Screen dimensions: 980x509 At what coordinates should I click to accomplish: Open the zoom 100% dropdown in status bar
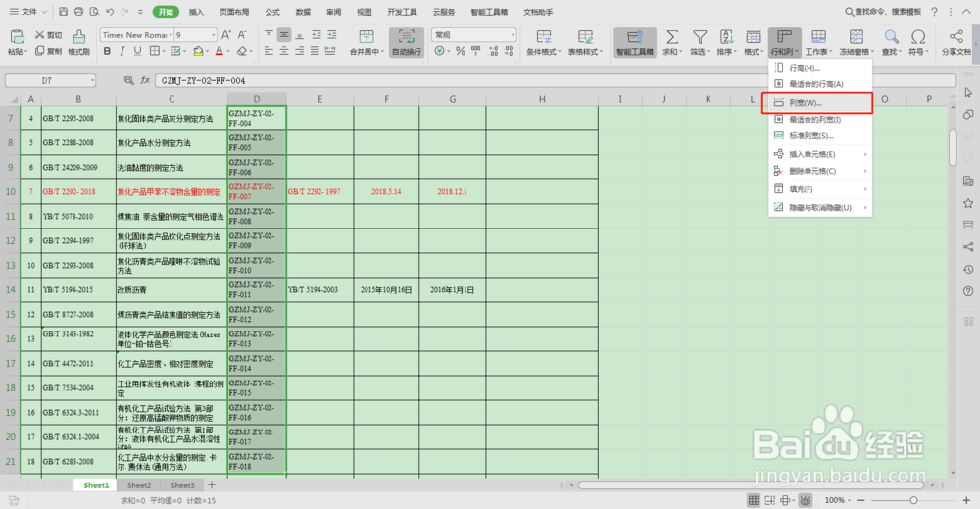point(850,500)
